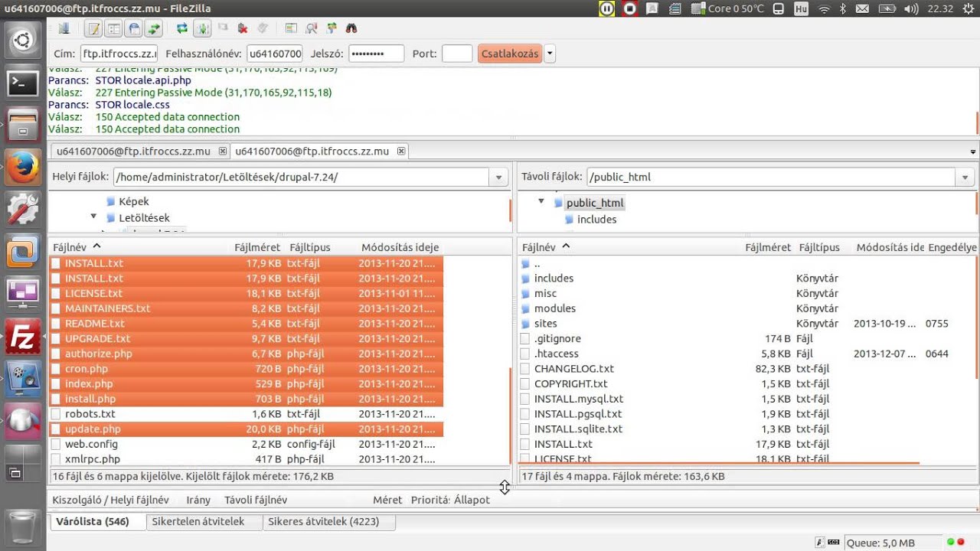The width and height of the screenshot is (980, 551).
Task: Close the first connection tab
Action: click(x=223, y=152)
